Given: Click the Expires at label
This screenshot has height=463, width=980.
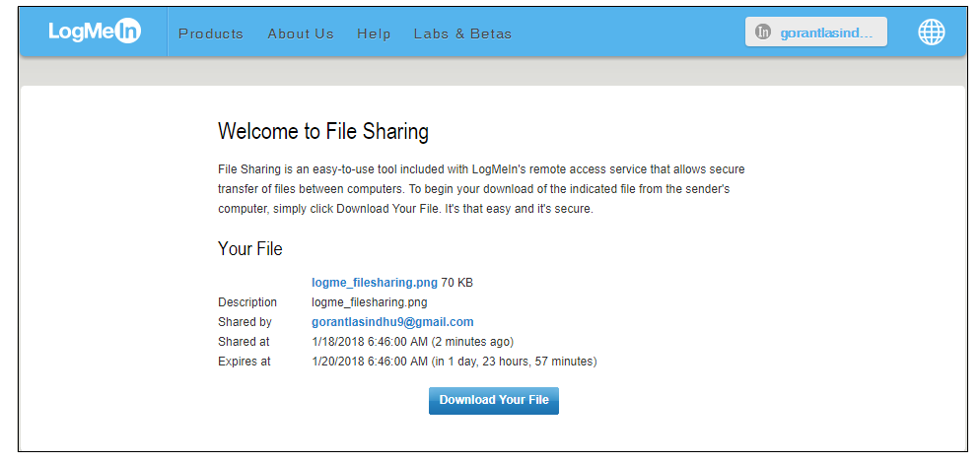Looking at the screenshot, I should (x=245, y=362).
